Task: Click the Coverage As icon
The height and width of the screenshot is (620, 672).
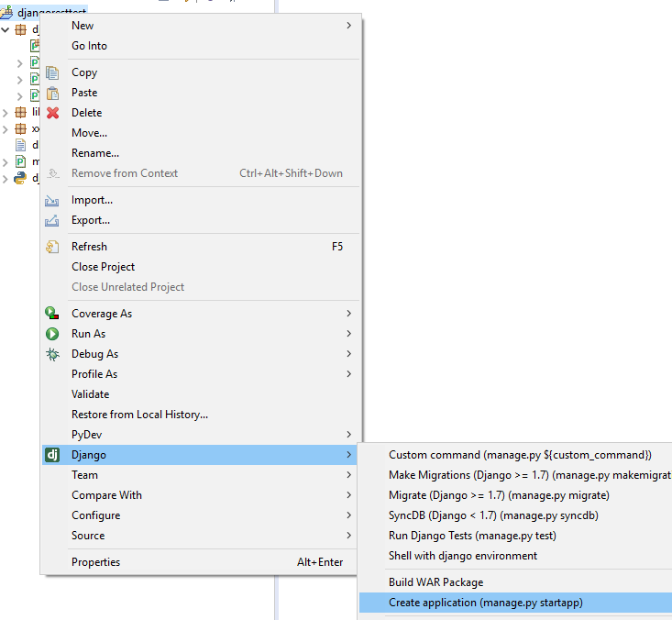Action: [x=52, y=314]
